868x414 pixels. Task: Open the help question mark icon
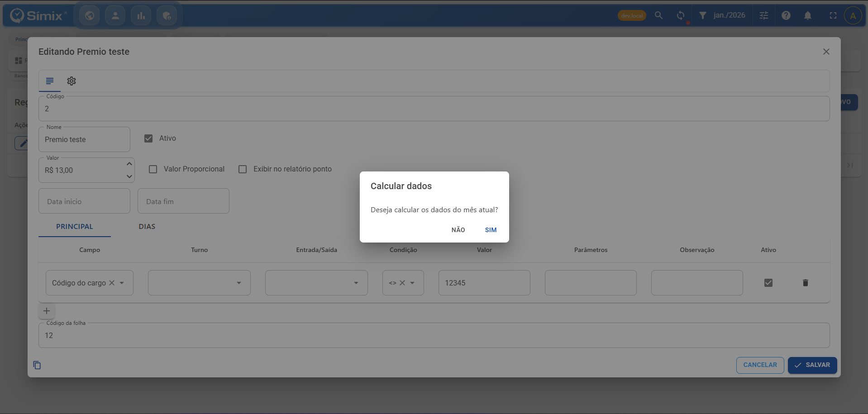tap(786, 15)
